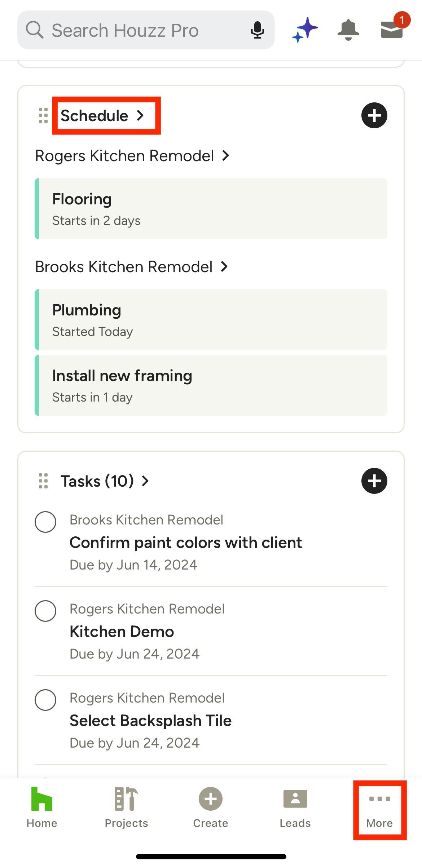Tap the Create tab plus button

coord(211,807)
